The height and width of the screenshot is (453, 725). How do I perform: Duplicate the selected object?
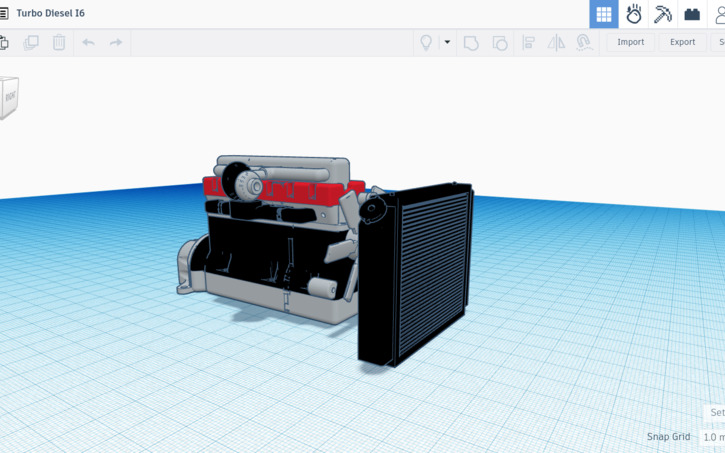(31, 43)
